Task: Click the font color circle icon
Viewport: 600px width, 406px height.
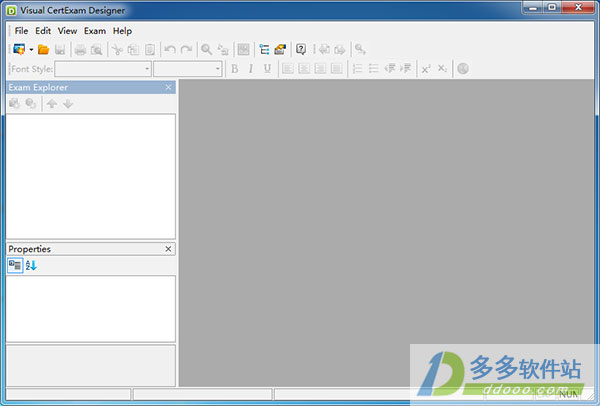Action: click(463, 69)
